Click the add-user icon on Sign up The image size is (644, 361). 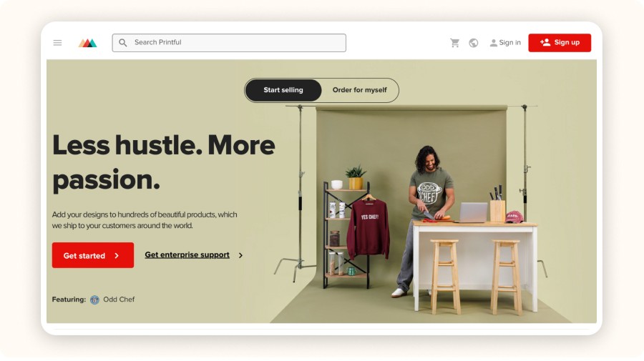pyautogui.click(x=545, y=42)
